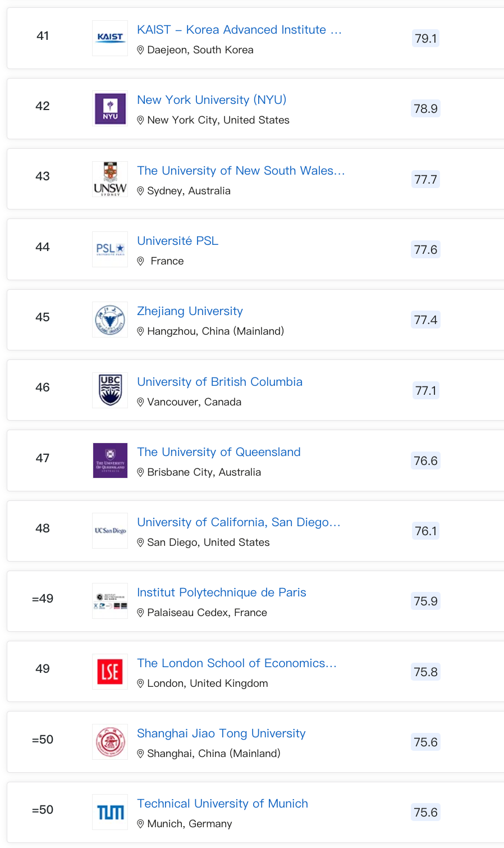Open the blue TUM logo
504x848 pixels.
pyautogui.click(x=110, y=812)
